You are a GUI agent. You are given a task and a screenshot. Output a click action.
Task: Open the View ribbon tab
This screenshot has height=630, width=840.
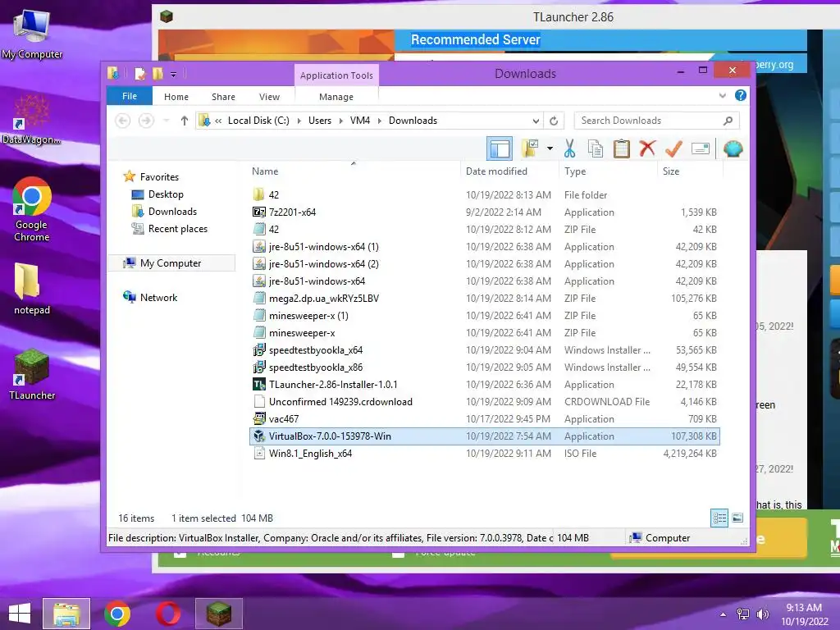[269, 97]
